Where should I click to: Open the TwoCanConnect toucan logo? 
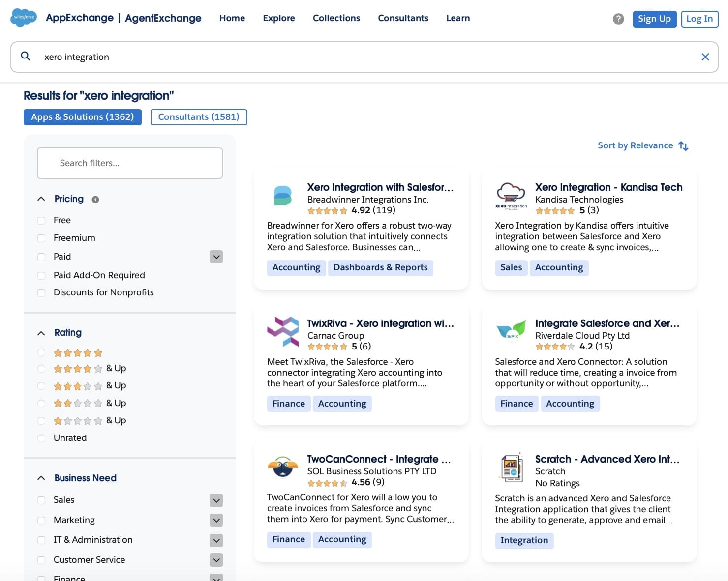point(283,466)
